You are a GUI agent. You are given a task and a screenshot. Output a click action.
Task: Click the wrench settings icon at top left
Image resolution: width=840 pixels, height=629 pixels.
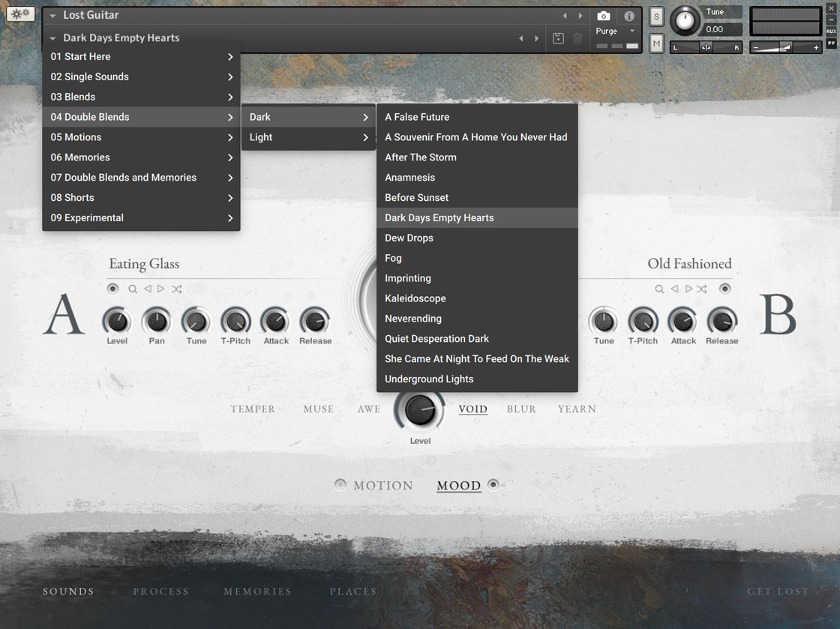(x=21, y=13)
